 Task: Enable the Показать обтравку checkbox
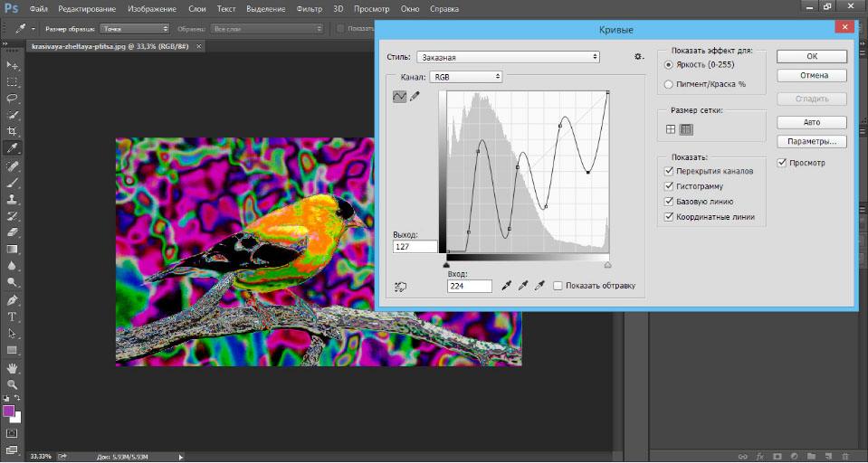pos(558,286)
